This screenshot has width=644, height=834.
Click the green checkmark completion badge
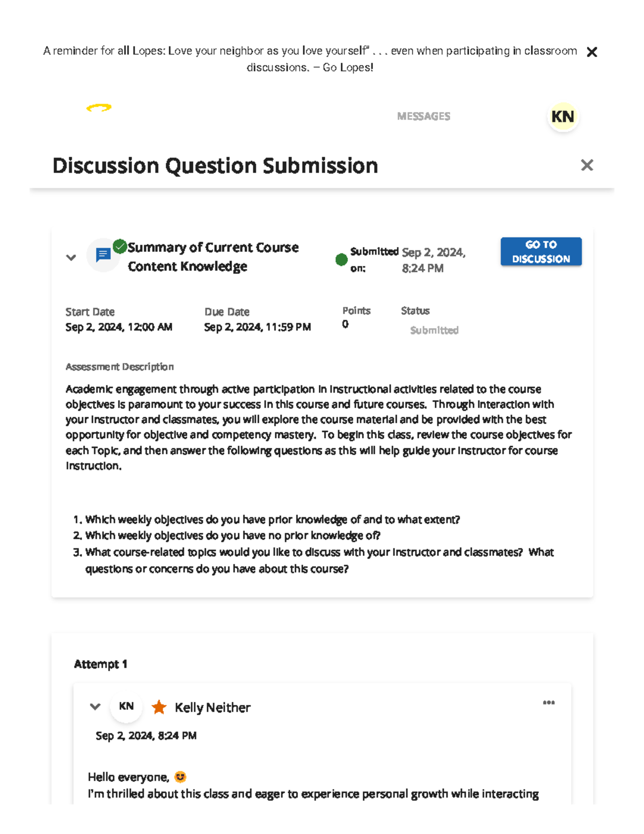[x=120, y=245]
